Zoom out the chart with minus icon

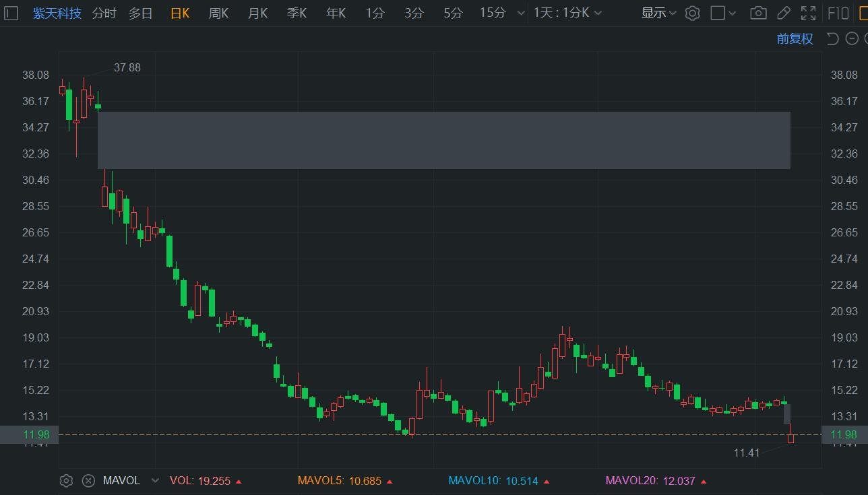click(x=852, y=38)
